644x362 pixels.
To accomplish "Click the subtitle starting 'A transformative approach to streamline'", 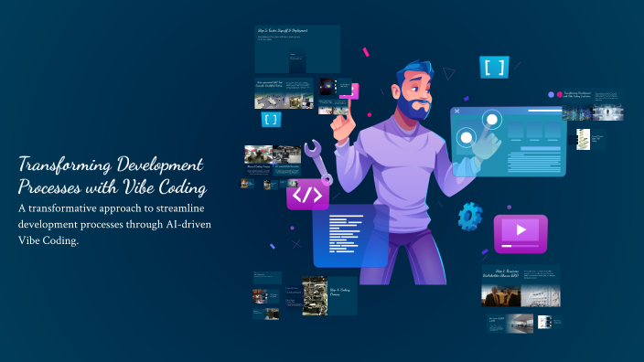I will [x=114, y=224].
